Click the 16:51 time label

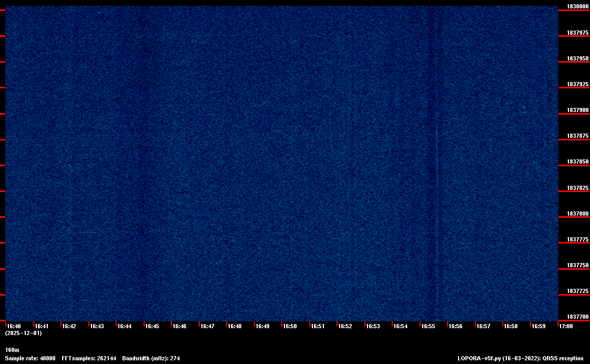(x=318, y=326)
